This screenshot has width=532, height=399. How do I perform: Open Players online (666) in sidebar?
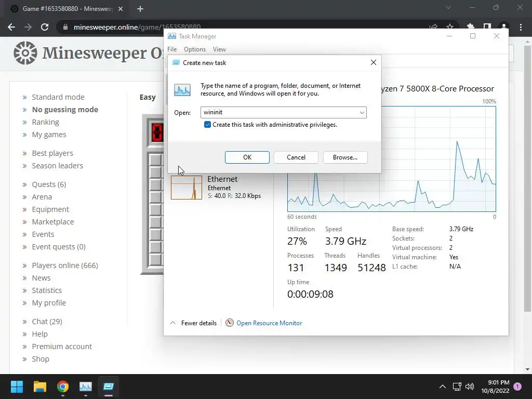[65, 265]
